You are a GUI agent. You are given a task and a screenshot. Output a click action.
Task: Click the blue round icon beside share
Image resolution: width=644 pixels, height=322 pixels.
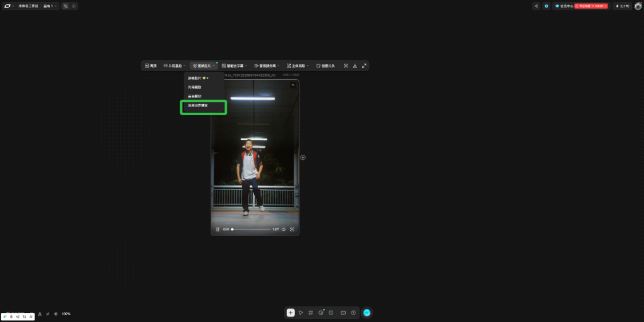[546, 6]
